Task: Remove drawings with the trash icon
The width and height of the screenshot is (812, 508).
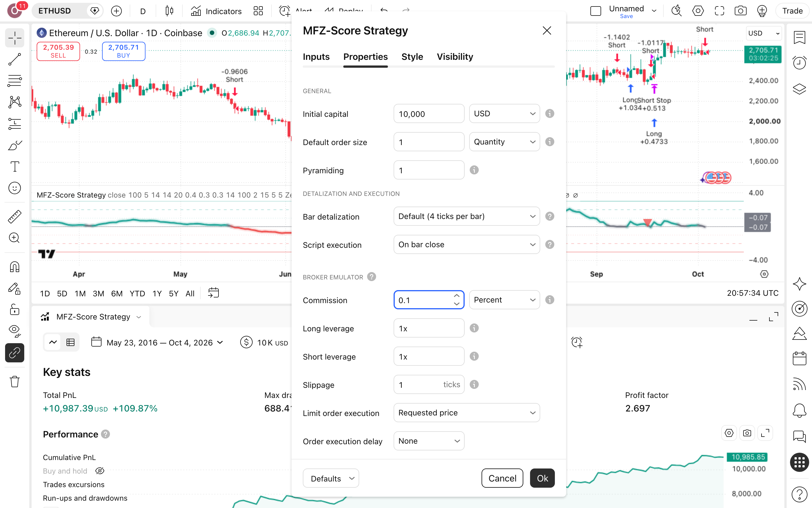Action: click(x=14, y=382)
